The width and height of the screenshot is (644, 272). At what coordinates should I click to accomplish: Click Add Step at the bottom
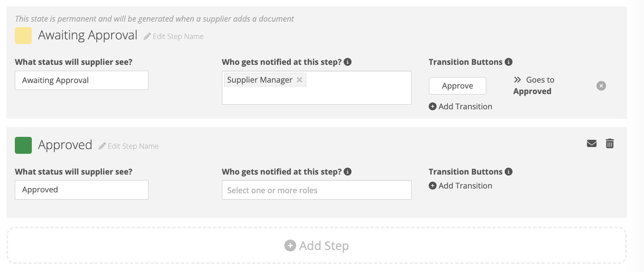316,246
